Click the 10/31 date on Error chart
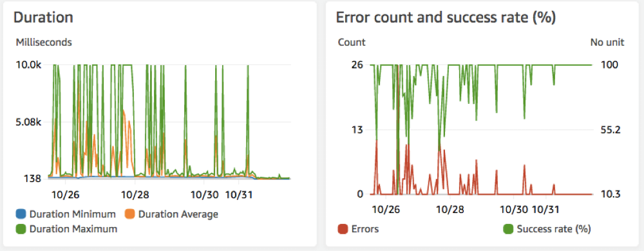The height and width of the screenshot is (251, 644). pyautogui.click(x=545, y=209)
